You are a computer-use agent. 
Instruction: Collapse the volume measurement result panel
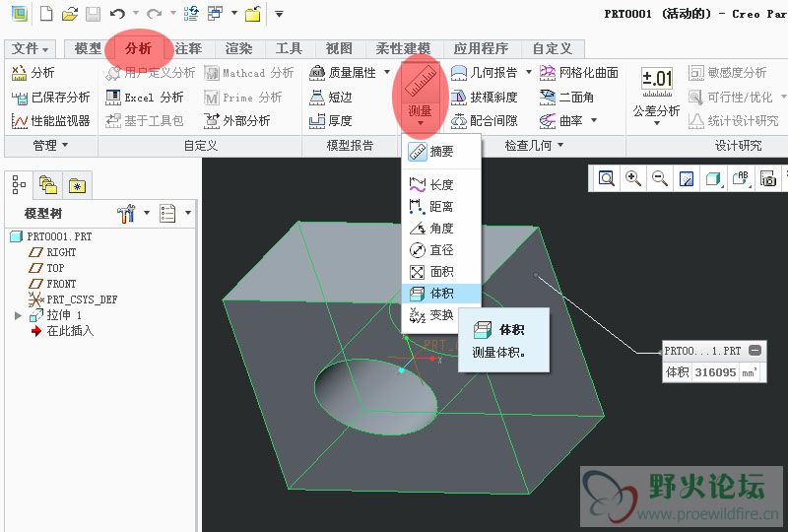coord(755,350)
